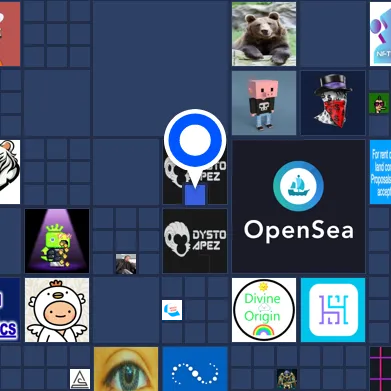This screenshot has width=391, height=391.
Task: Select the brown bear photo tile
Action: tap(264, 34)
